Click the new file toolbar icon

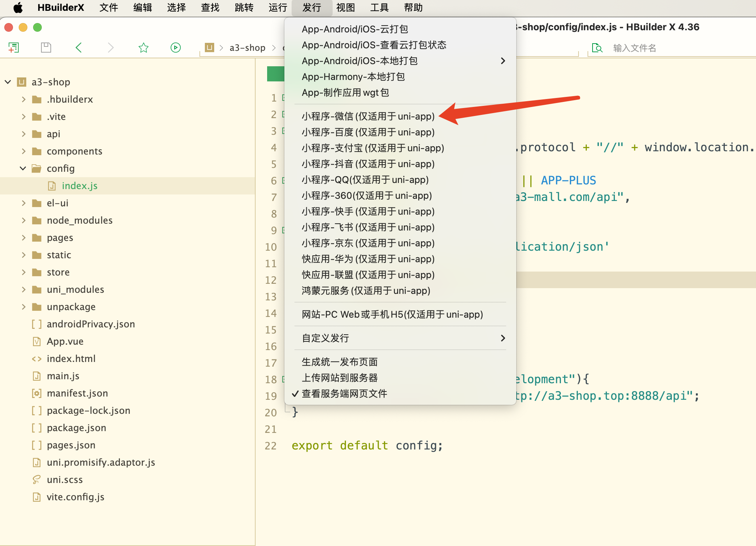(14, 48)
